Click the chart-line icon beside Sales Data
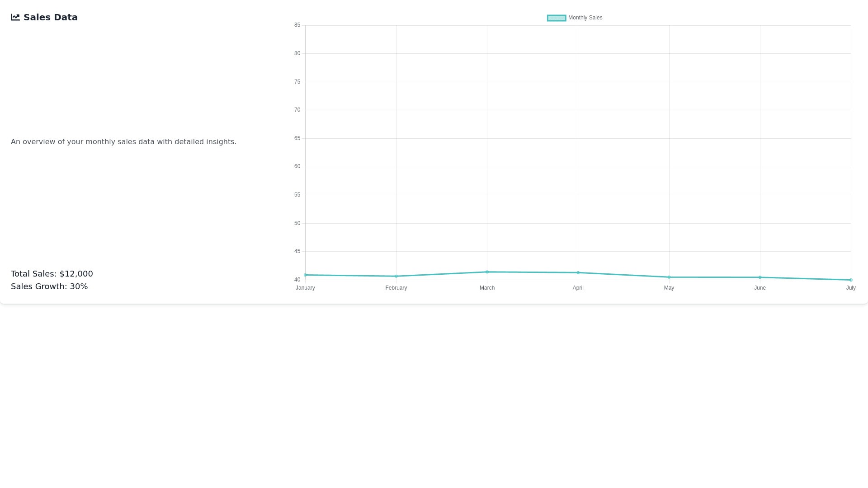The width and height of the screenshot is (868, 488). 15,17
